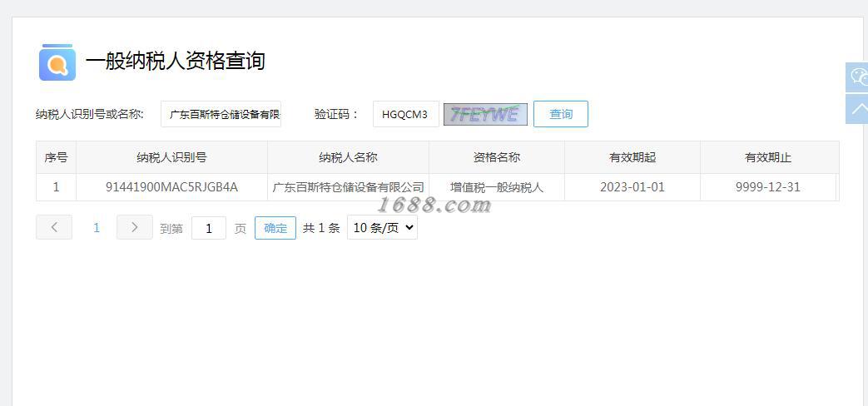Select taxpayer ID 91441900MAC5RJGB4A cell
Viewport: 868px width, 406px height.
[171, 187]
